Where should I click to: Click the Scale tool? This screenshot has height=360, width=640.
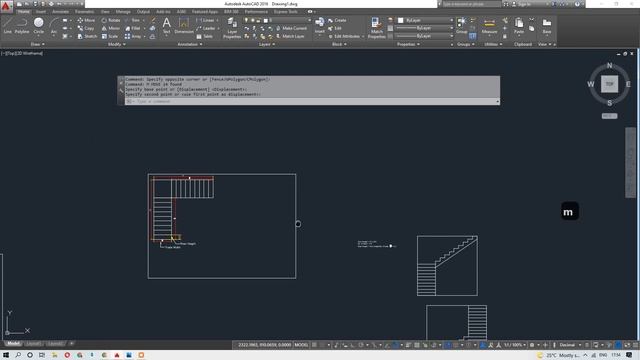pos(110,36)
